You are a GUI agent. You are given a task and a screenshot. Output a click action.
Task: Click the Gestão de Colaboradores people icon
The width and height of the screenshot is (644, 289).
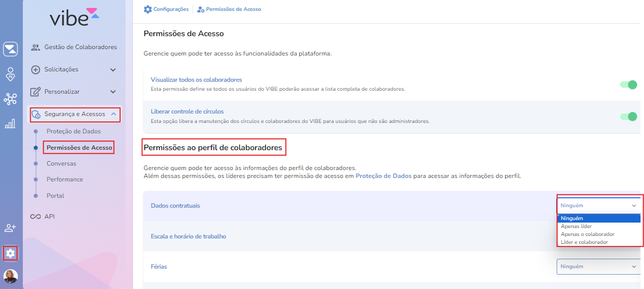tap(36, 48)
